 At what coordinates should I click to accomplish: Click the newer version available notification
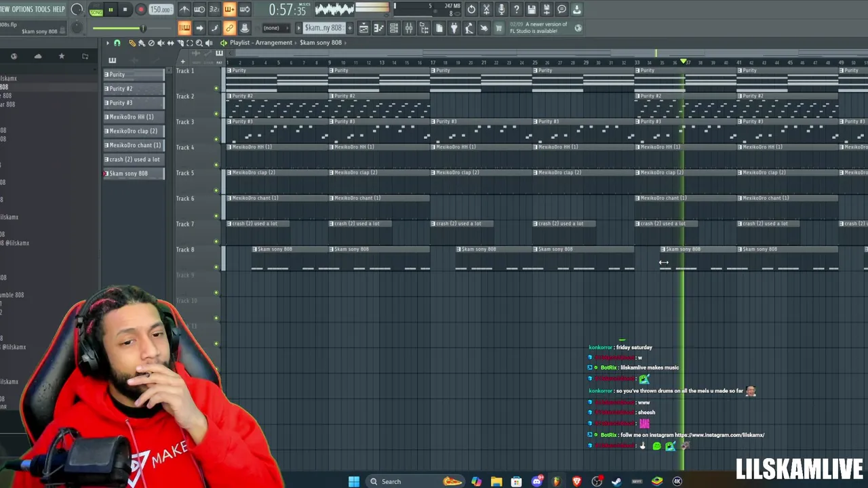point(538,28)
